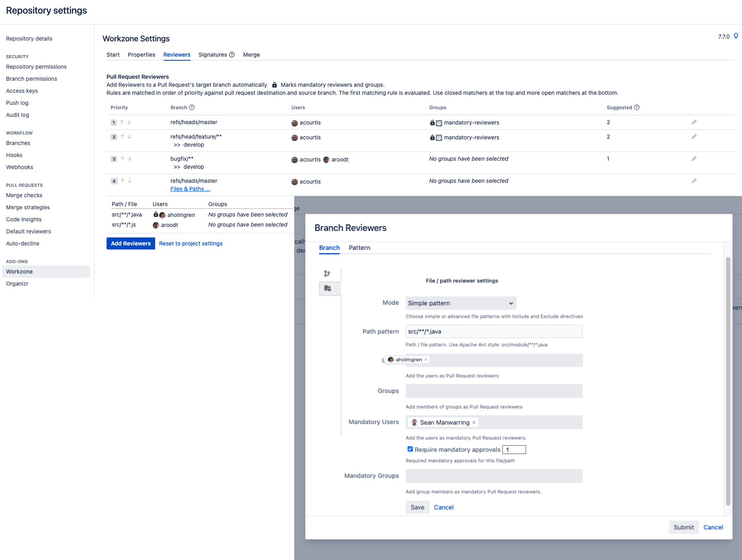This screenshot has width=742, height=560.
Task: Edit the priority 1 refs/heads/master rule
Action: click(694, 122)
